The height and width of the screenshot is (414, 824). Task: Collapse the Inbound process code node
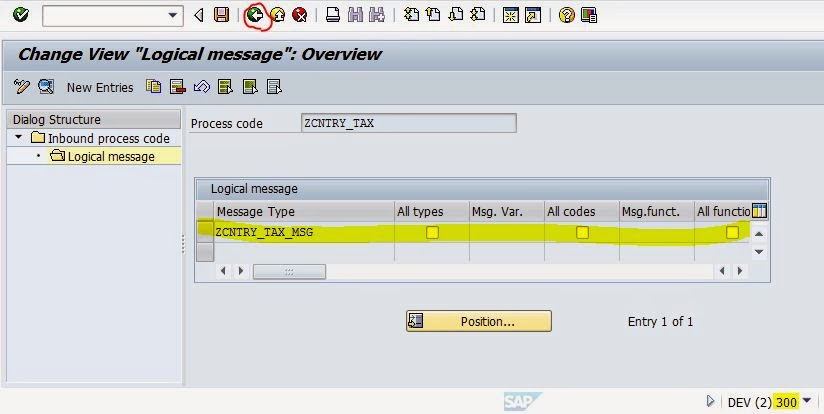19,137
